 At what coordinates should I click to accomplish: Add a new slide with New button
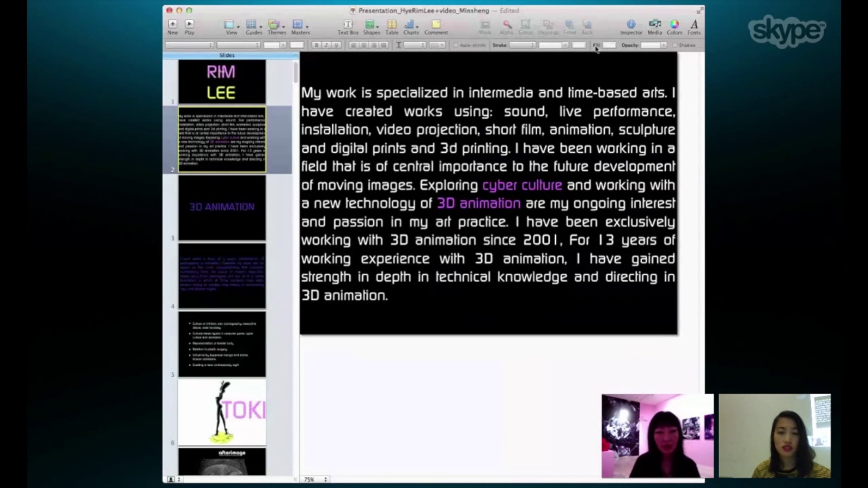point(173,25)
